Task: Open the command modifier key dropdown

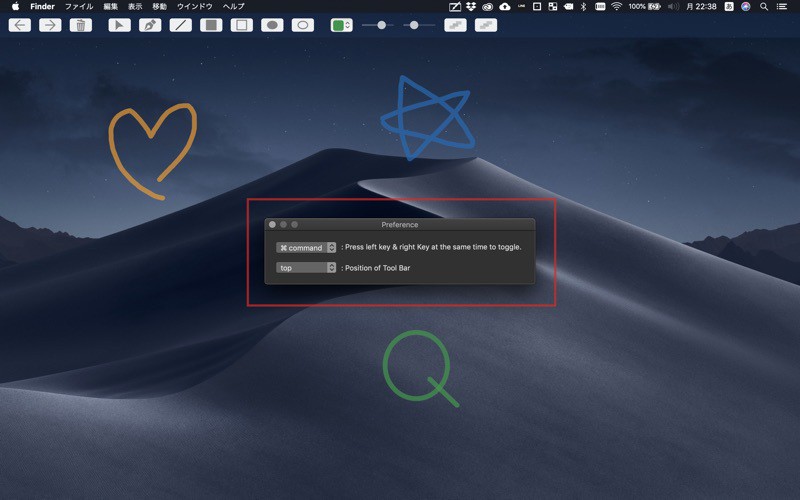Action: tap(306, 247)
